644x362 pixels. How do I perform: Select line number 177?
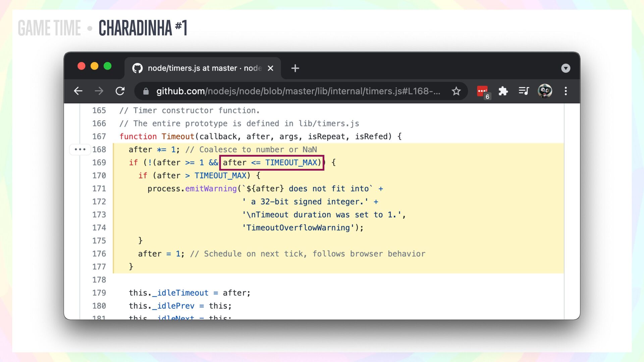(99, 267)
